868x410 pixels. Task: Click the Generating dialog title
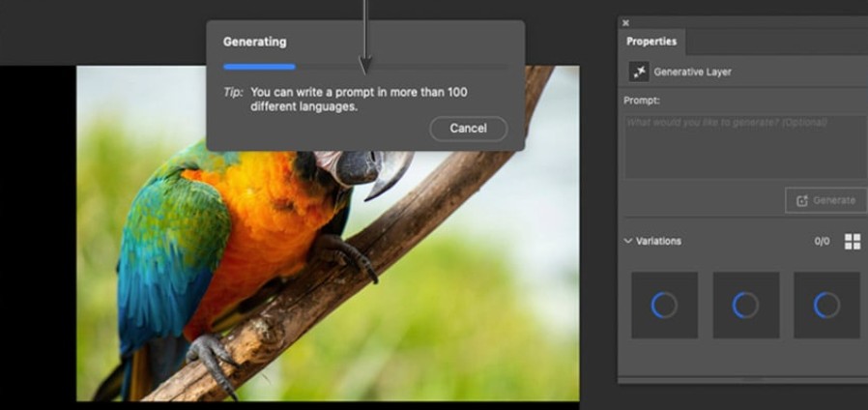[x=254, y=42]
